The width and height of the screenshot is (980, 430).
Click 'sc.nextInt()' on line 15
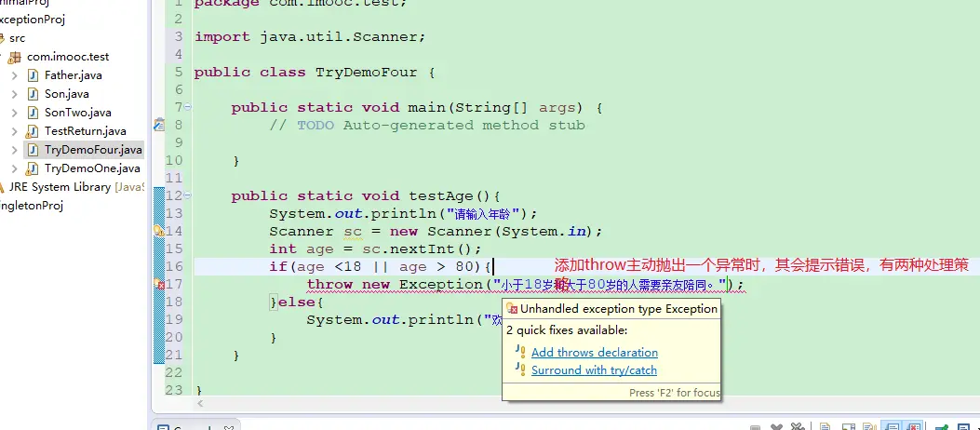click(x=418, y=249)
